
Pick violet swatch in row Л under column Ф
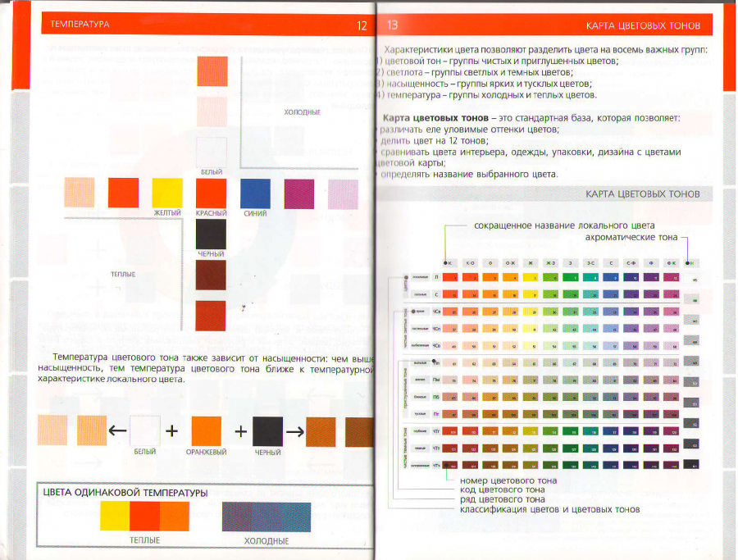651,277
